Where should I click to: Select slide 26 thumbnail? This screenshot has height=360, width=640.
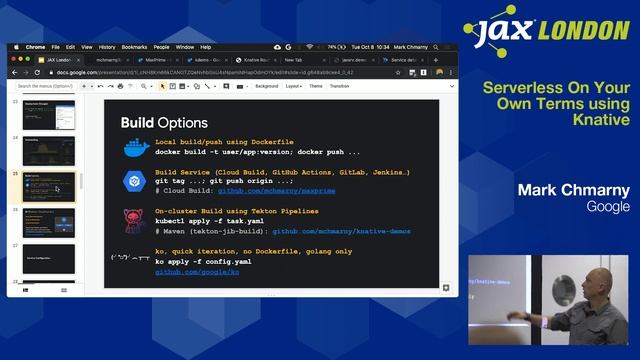pyautogui.click(x=49, y=223)
